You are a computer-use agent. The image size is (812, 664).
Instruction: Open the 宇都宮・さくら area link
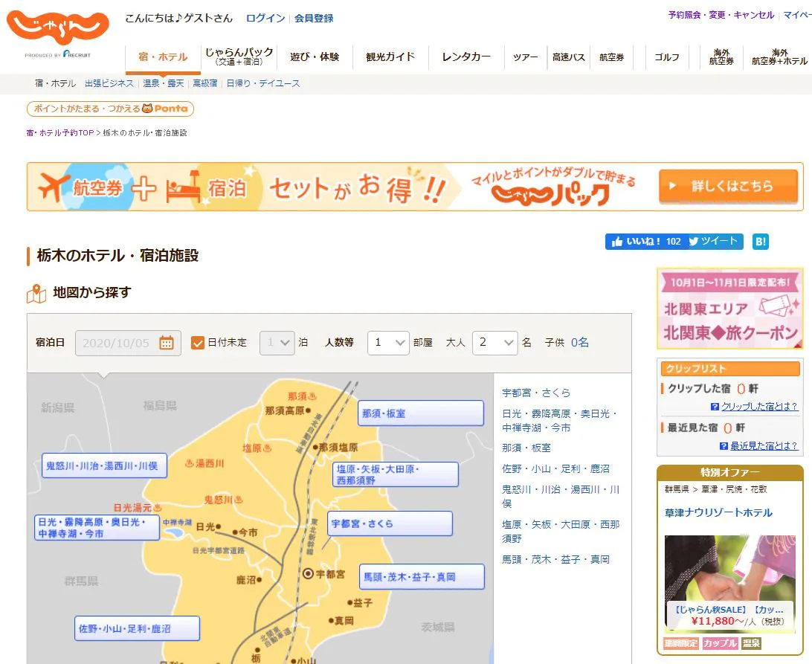536,393
